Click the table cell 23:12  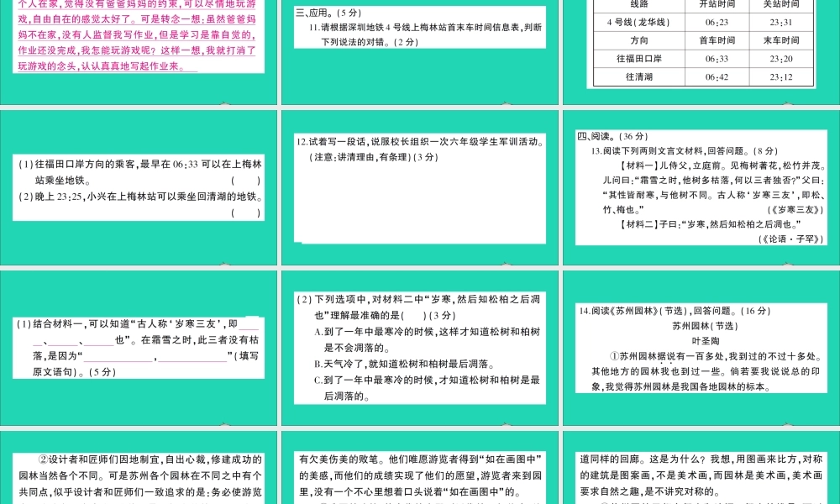[781, 76]
